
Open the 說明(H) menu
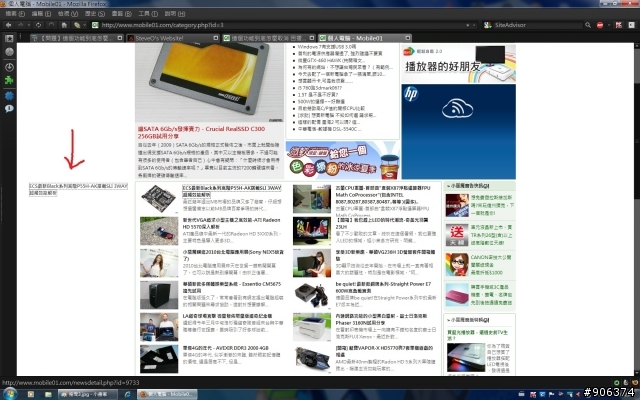point(175,13)
